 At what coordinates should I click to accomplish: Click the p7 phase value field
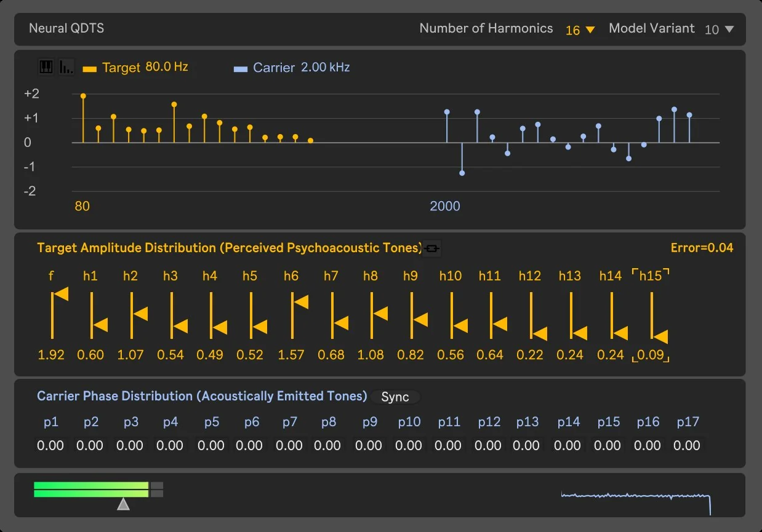coord(289,446)
